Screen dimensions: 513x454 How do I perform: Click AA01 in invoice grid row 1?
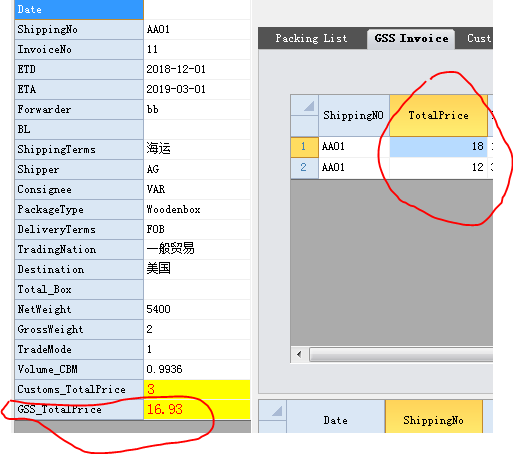click(x=354, y=147)
